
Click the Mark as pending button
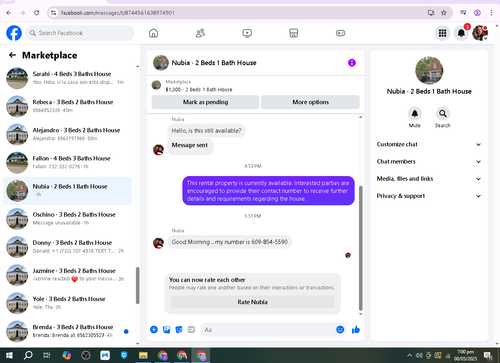pyautogui.click(x=205, y=102)
